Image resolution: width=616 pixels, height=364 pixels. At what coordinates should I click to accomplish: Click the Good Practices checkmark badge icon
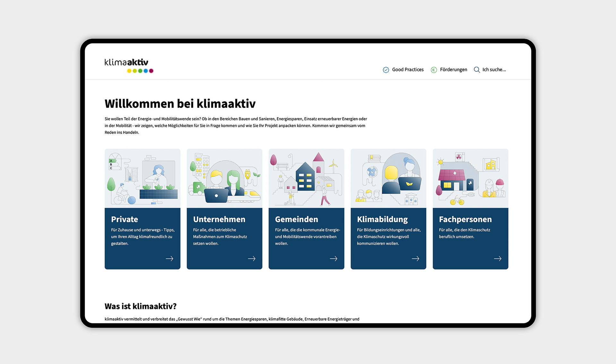(x=386, y=70)
